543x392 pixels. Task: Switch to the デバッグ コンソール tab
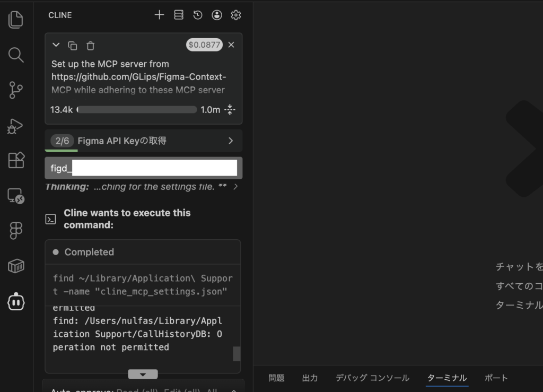(372, 378)
